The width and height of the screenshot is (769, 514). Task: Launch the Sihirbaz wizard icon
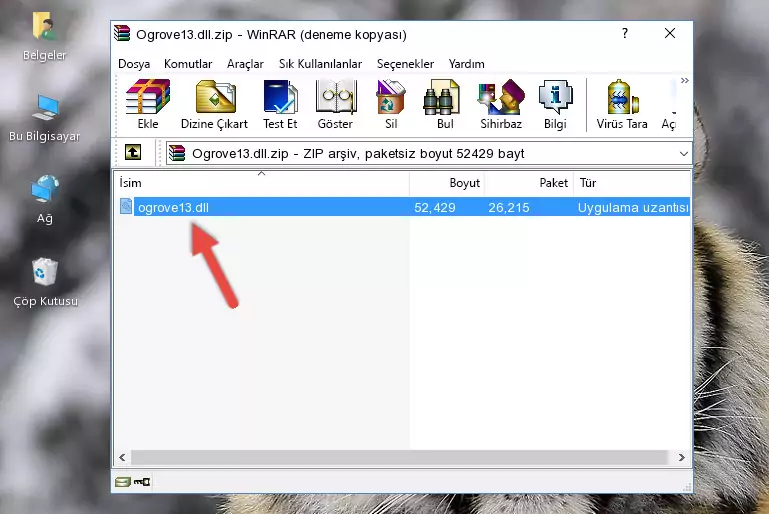(501, 104)
